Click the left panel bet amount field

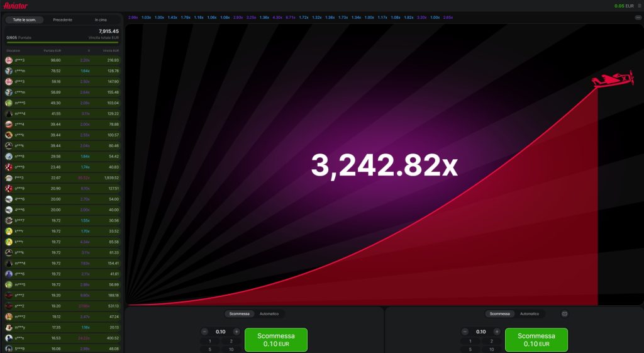point(220,332)
